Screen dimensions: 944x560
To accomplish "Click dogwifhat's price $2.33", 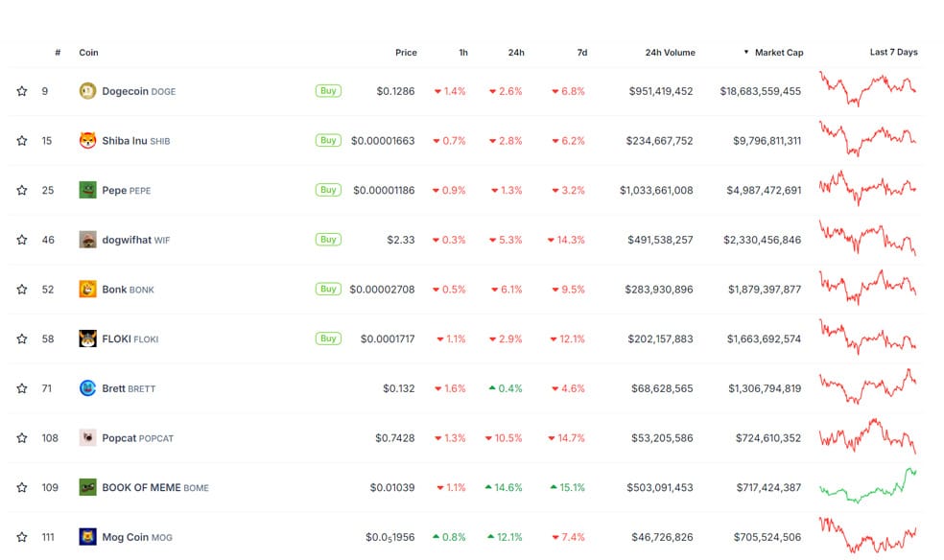I will [x=401, y=240].
